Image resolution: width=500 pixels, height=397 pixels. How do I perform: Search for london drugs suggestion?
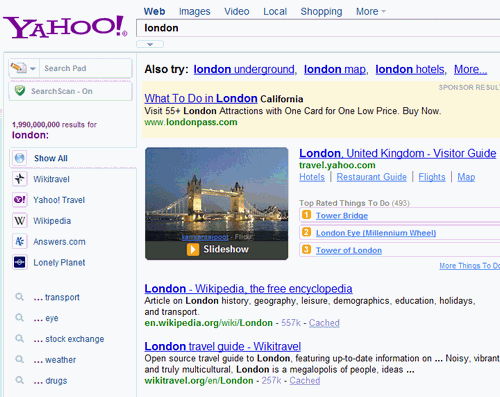pos(50,381)
